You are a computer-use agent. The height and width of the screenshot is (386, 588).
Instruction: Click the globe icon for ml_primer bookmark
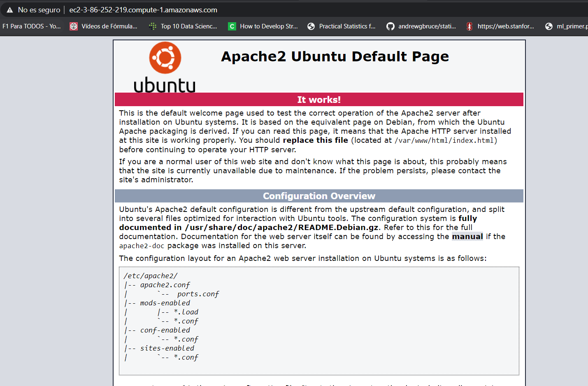(549, 26)
